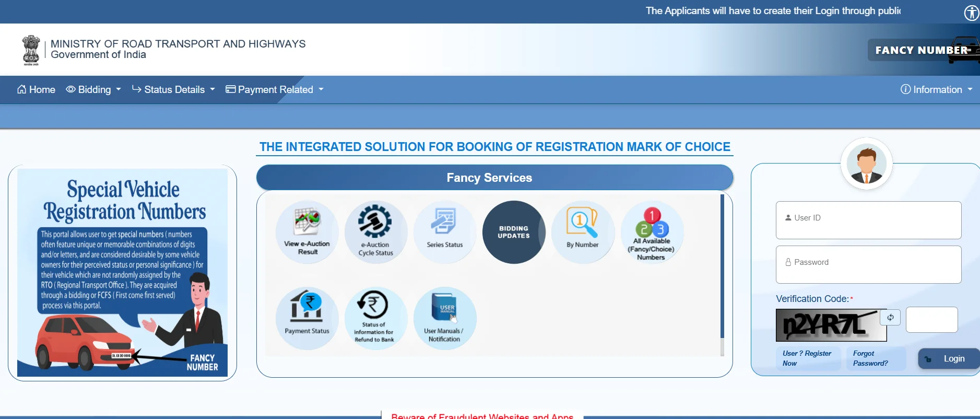Click 'Beware of Fraudulent Websites and Apps' text
The width and height of the screenshot is (980, 419).
pyautogui.click(x=482, y=416)
